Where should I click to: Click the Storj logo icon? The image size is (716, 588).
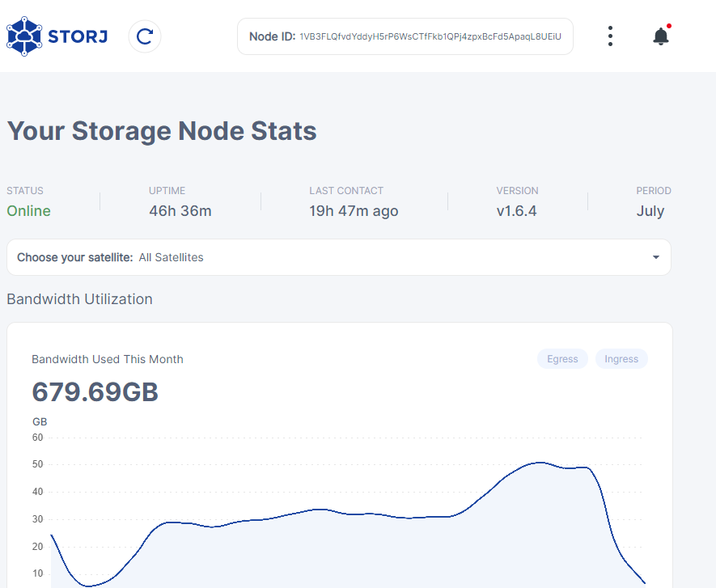[x=25, y=36]
